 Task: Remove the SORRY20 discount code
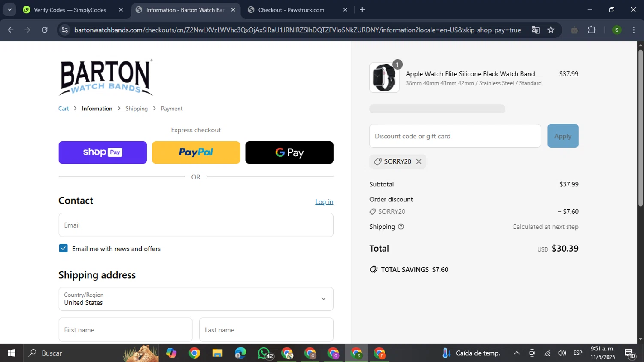coord(419,161)
